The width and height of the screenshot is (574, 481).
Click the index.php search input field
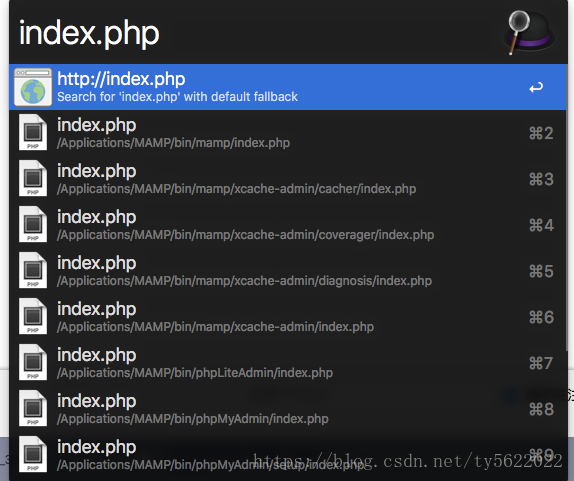(256, 33)
